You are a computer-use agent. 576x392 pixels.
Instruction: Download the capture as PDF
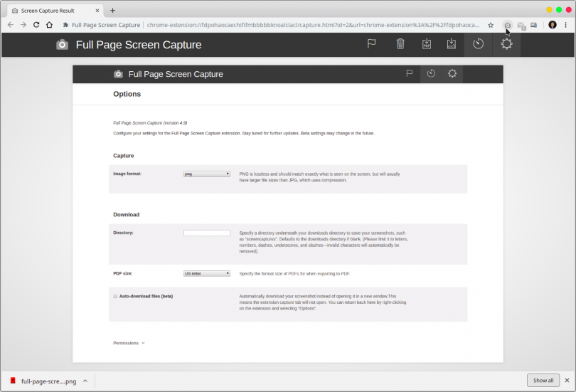coord(427,43)
